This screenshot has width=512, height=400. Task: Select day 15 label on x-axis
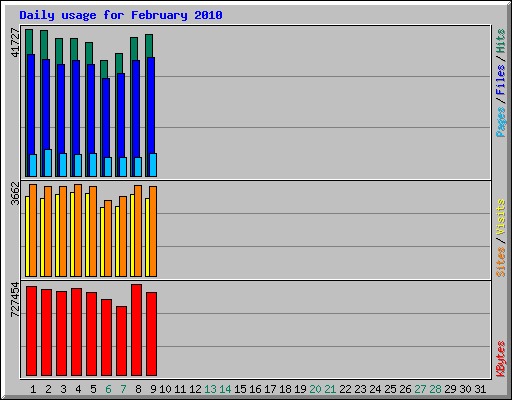pyautogui.click(x=240, y=389)
